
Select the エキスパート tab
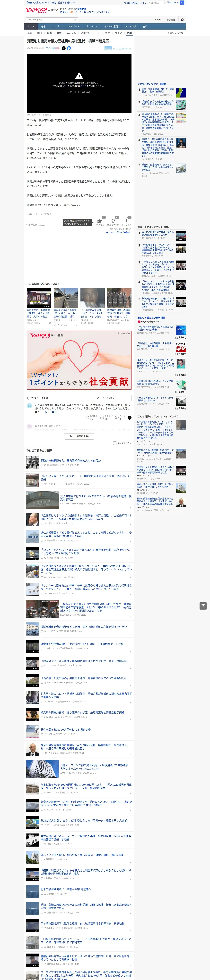click(72, 26)
